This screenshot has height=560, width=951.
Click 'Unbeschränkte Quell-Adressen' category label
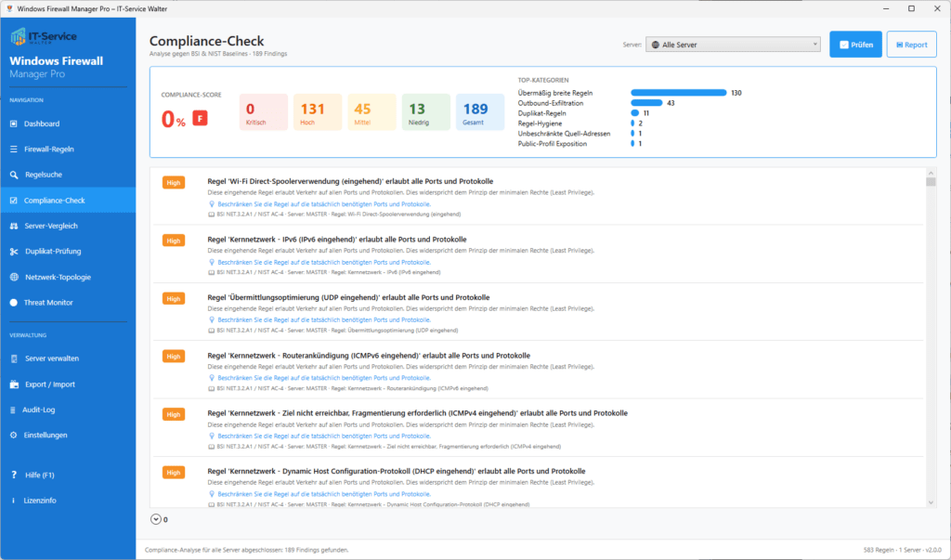[564, 134]
